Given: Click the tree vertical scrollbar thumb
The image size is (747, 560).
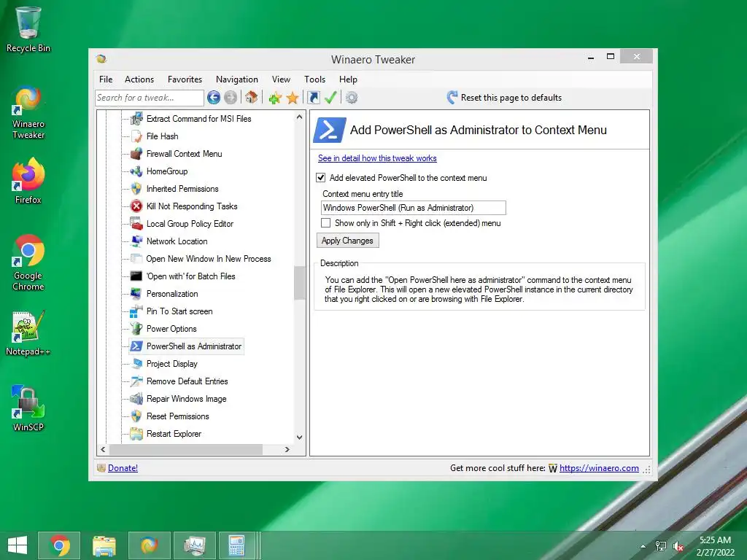Looking at the screenshot, I should (299, 283).
